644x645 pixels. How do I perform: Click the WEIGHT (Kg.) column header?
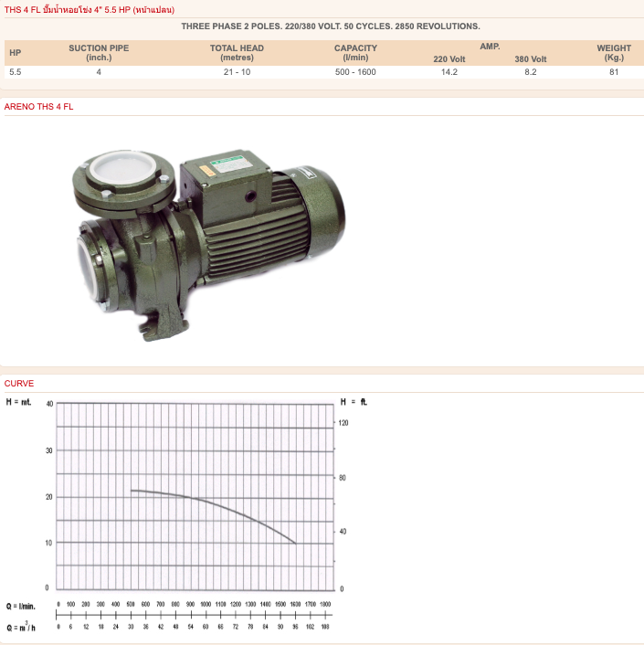(x=614, y=53)
